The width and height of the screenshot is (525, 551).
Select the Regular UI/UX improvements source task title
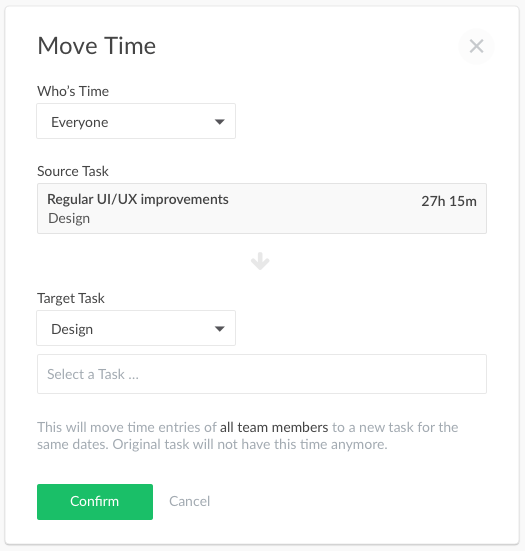tap(138, 199)
